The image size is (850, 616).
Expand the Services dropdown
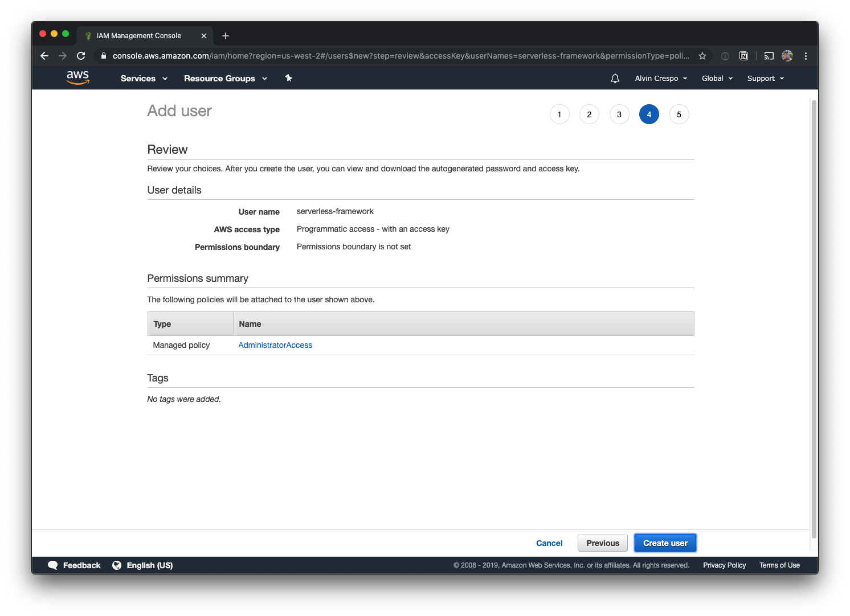point(144,79)
